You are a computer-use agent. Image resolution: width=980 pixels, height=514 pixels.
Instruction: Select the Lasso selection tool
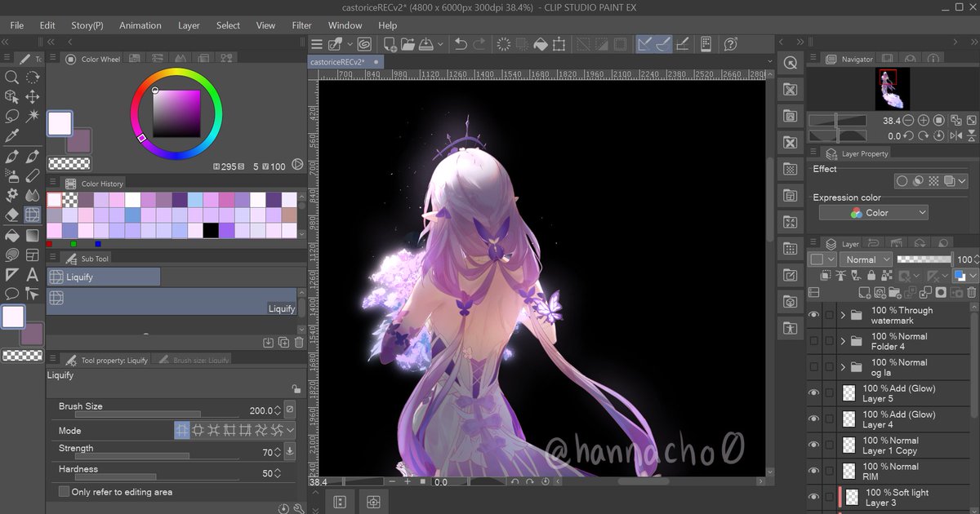[x=12, y=117]
